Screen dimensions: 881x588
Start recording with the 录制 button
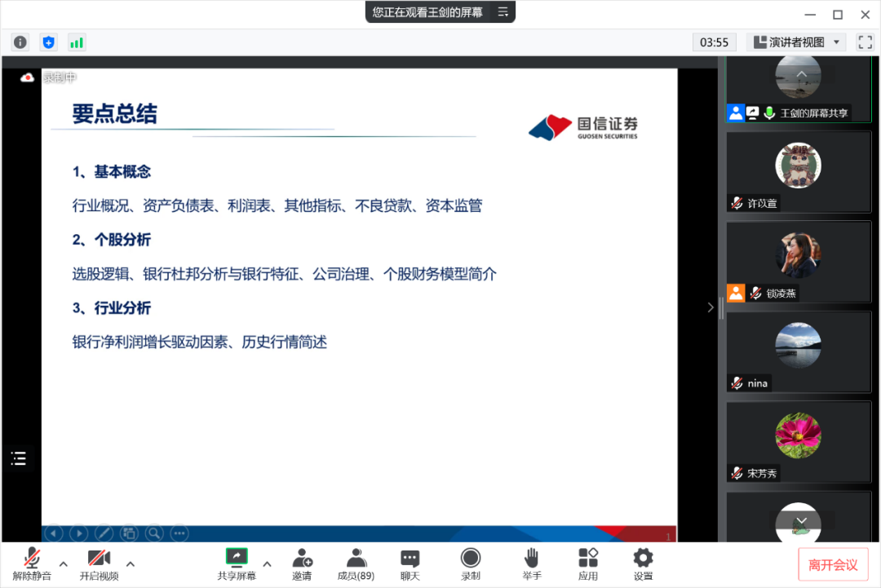[x=471, y=564]
